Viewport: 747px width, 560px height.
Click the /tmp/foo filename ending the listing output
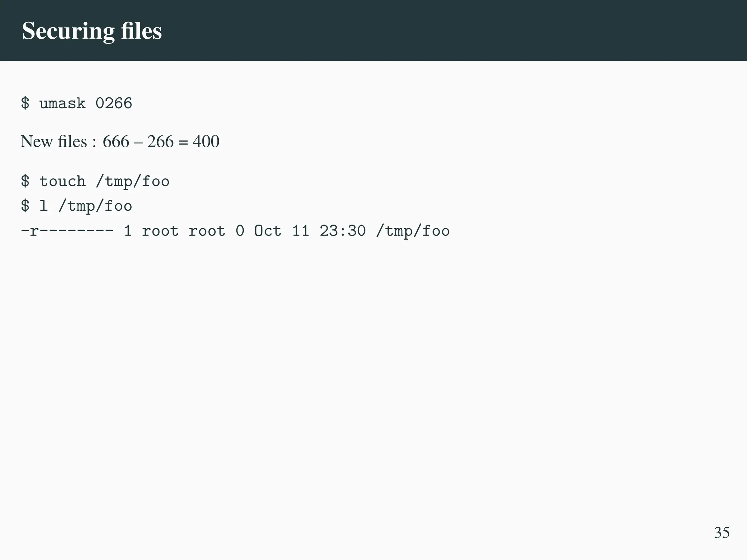pos(413,231)
